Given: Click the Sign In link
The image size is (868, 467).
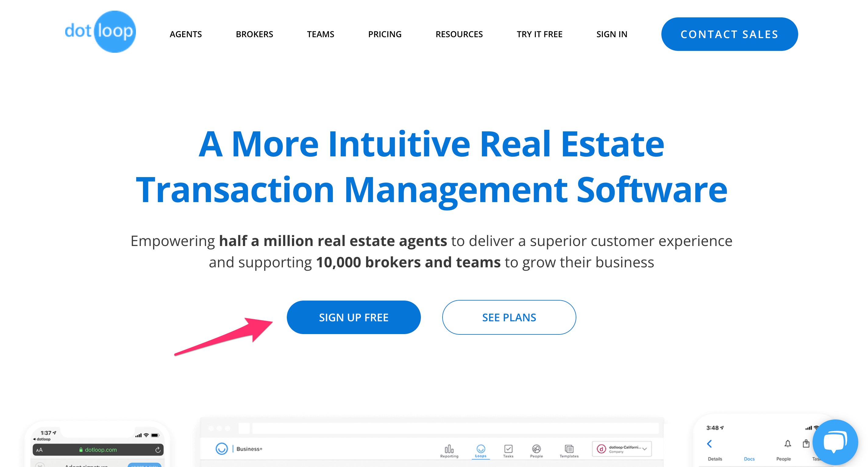Looking at the screenshot, I should pos(612,34).
